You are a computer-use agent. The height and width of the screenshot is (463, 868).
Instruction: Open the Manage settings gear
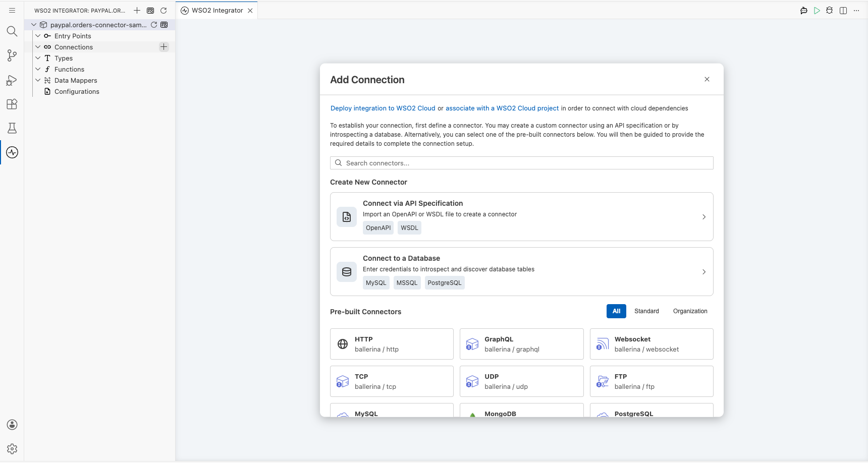click(12, 449)
